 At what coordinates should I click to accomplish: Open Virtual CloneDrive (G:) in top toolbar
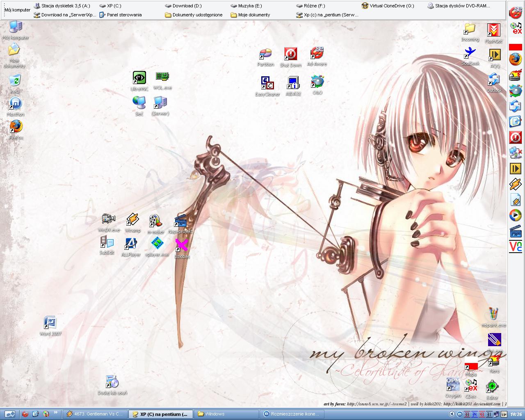pos(388,6)
